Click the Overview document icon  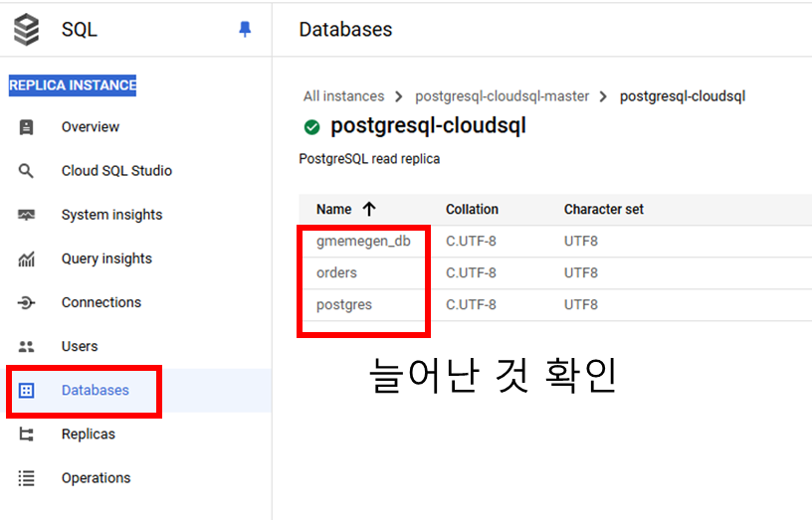(27, 126)
